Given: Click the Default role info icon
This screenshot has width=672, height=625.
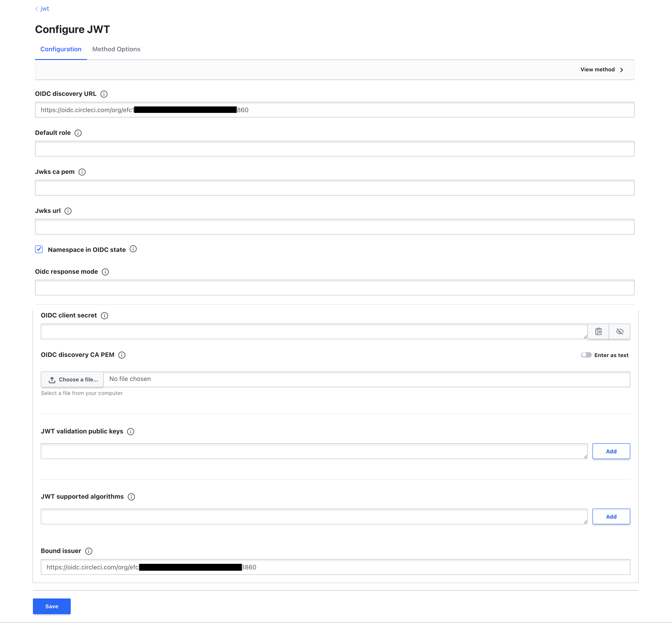Looking at the screenshot, I should pyautogui.click(x=78, y=133).
